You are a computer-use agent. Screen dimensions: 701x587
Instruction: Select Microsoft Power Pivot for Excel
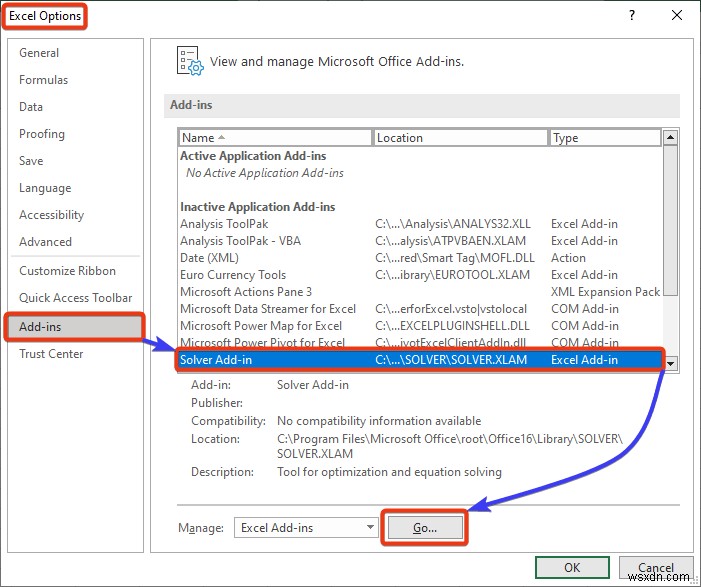pos(420,342)
